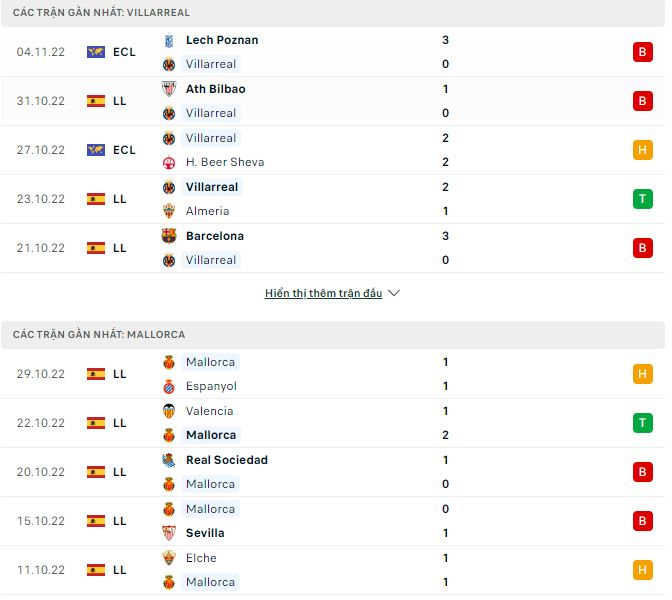
Task: Click 'Các trận gần nhất: Villarreal' header
Action: [101, 12]
